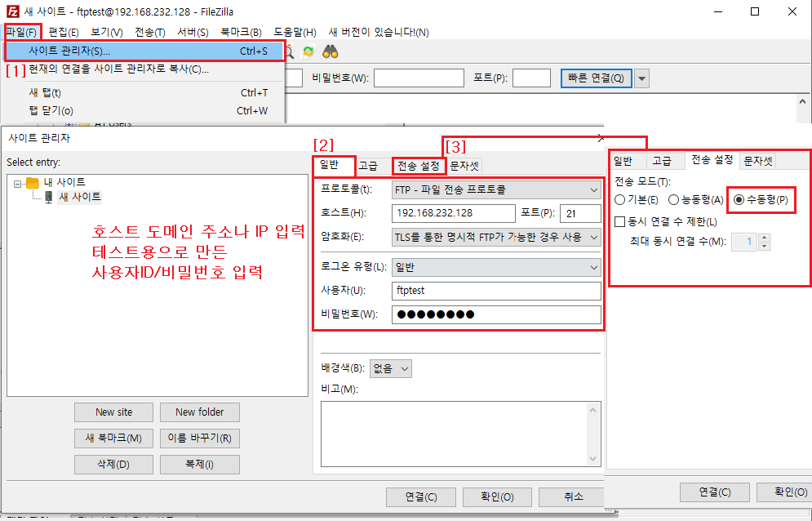Open 문자셋 tab in site manager dialog
Screen dimensions: 812x521
click(464, 167)
